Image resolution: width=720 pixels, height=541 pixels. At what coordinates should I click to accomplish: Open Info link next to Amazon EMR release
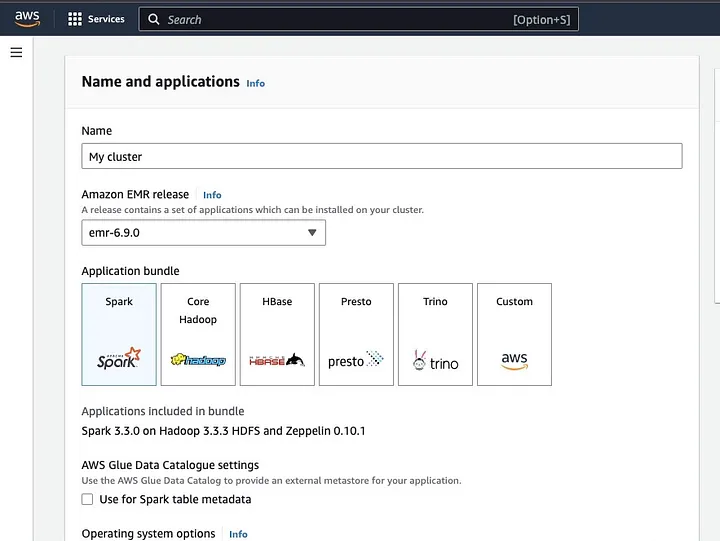pos(212,195)
